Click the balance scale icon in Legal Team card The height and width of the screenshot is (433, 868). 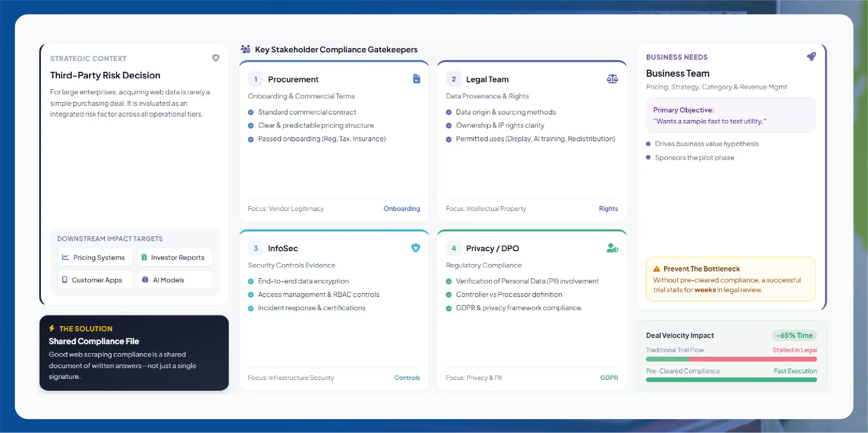tap(612, 79)
